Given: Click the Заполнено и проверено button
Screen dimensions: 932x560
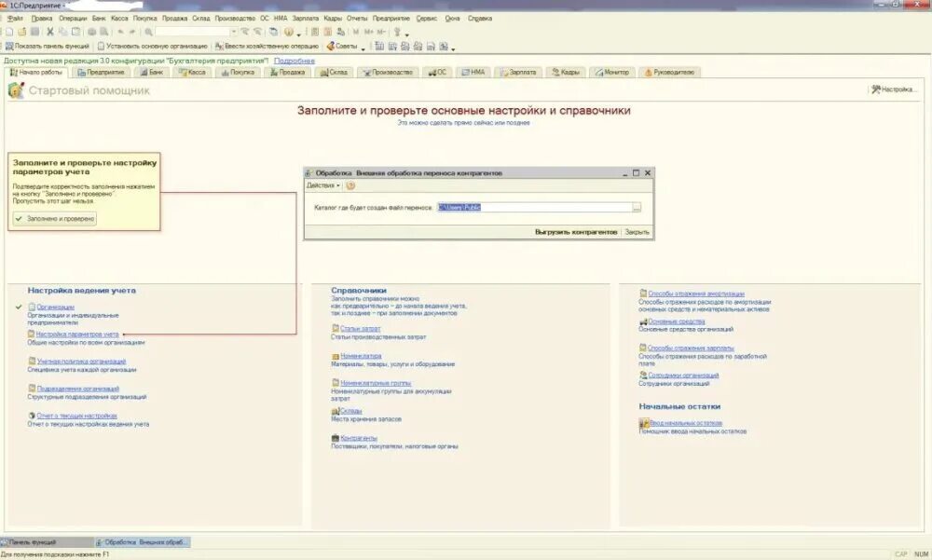Looking at the screenshot, I should tap(55, 219).
